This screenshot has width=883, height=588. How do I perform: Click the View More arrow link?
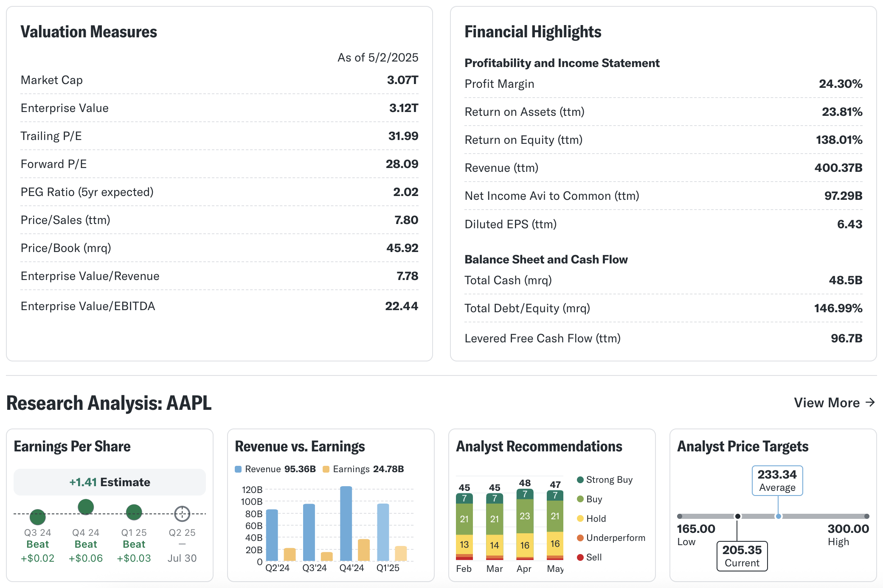tap(834, 403)
